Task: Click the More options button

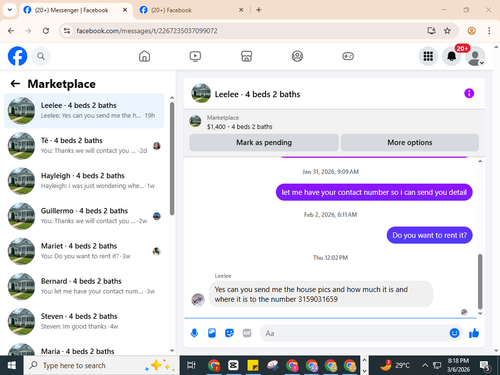Action: coord(410,143)
